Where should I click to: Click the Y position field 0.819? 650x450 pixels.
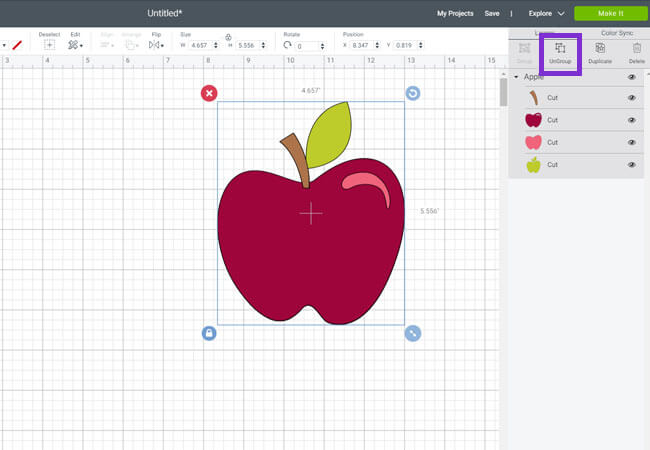(405, 45)
